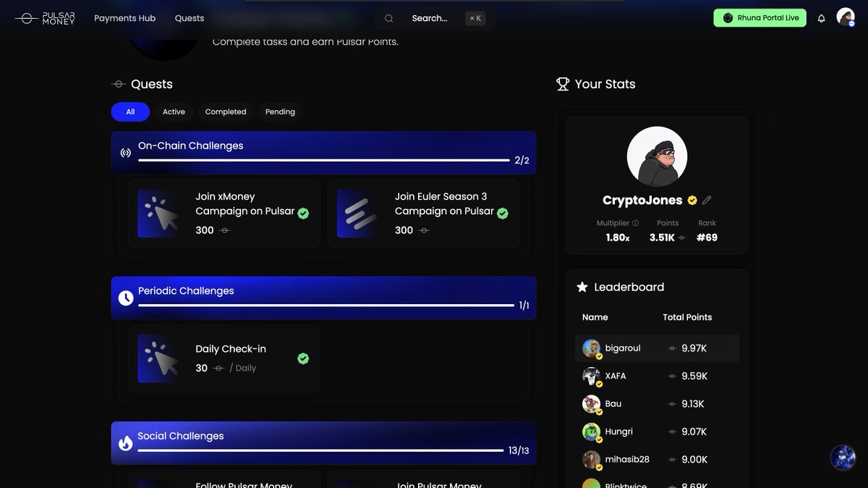Viewport: 868px width, 488px height.
Task: Click the floating chat bubble avatar
Action: pos(843,458)
